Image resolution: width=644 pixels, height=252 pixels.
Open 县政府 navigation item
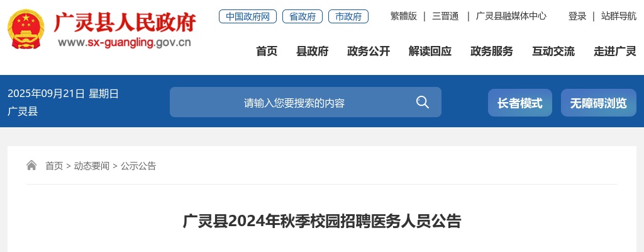point(312,52)
